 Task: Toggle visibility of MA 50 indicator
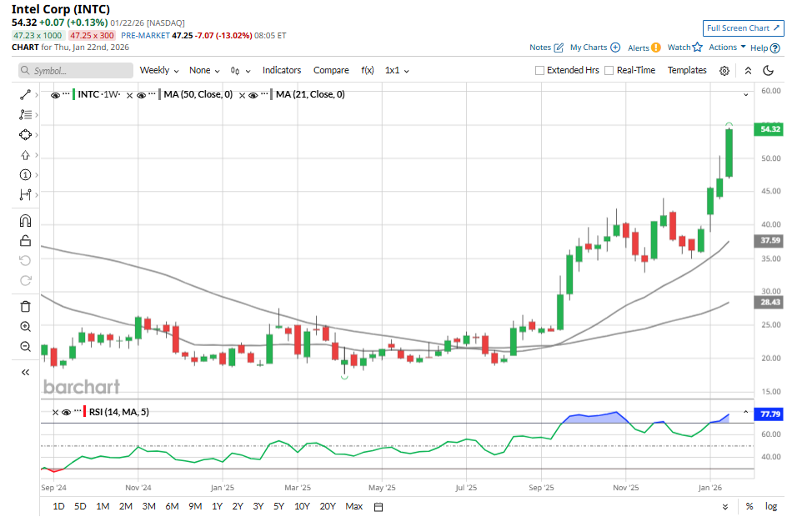coord(142,95)
